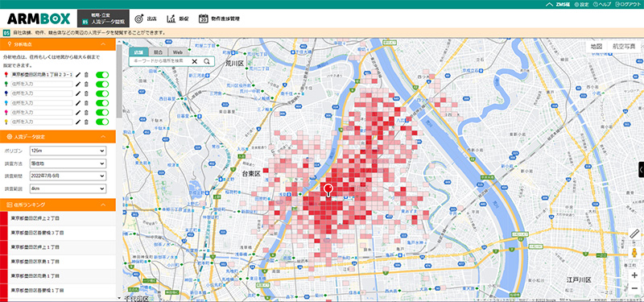This screenshot has height=302, width=644.
Task: Click the trash icon on the pink pin row
Action: coord(86,113)
